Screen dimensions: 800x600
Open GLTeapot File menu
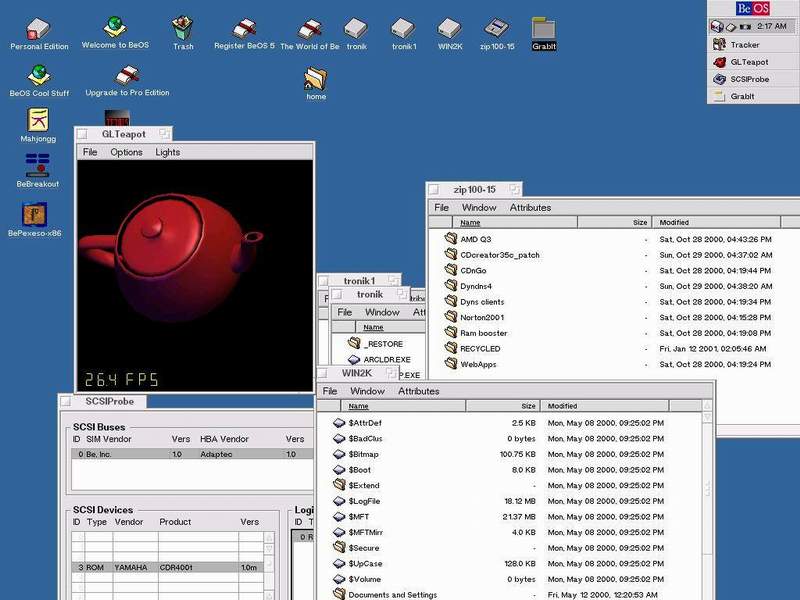[x=90, y=152]
